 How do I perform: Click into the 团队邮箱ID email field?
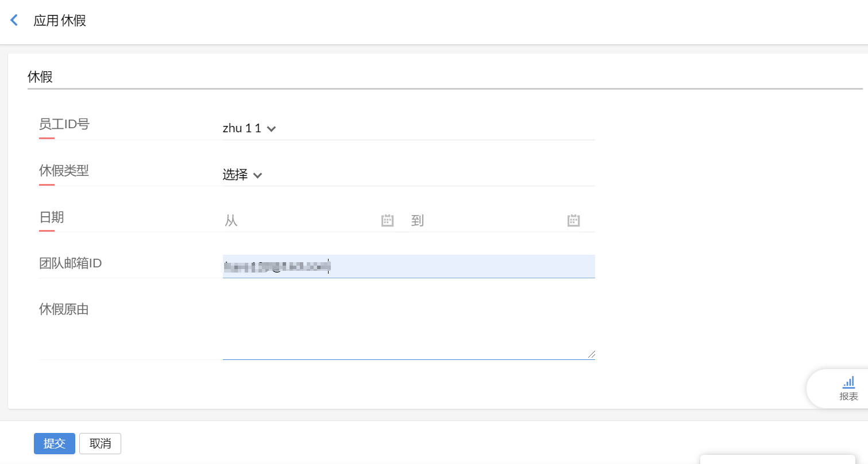coord(460,266)
